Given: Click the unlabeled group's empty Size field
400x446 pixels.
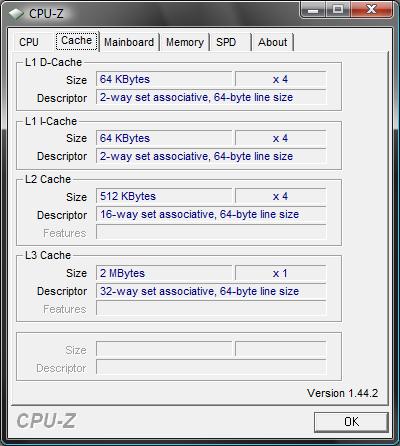Looking at the screenshot, I should tap(164, 349).
